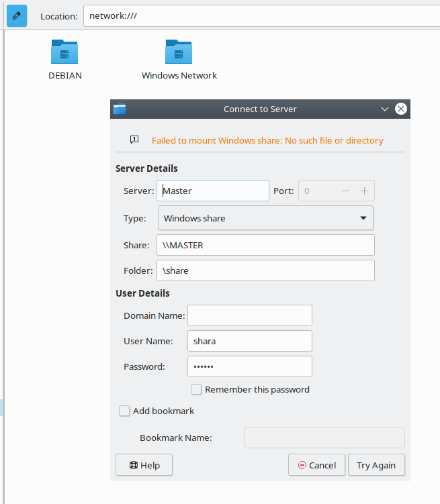Click the Connect to Server dialog window icon
This screenshot has height=504, width=440.
click(120, 109)
